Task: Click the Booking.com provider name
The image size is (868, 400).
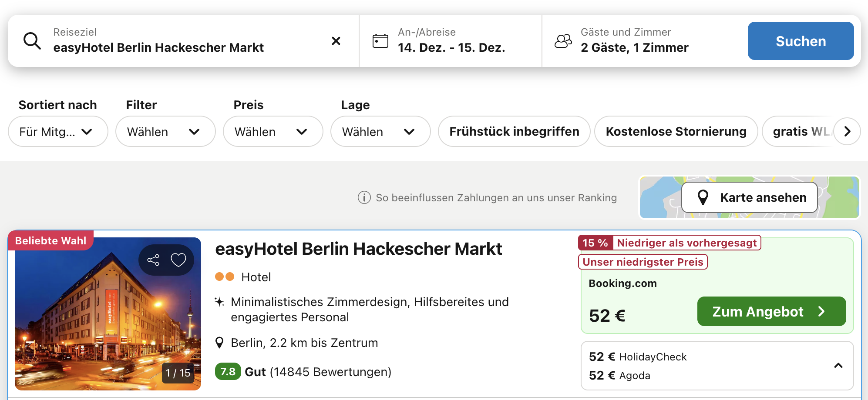Action: pos(623,283)
